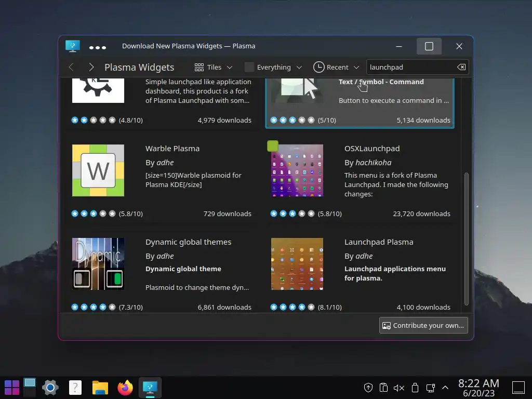Click the green installed badge on OSXLaunchpad

pyautogui.click(x=273, y=146)
